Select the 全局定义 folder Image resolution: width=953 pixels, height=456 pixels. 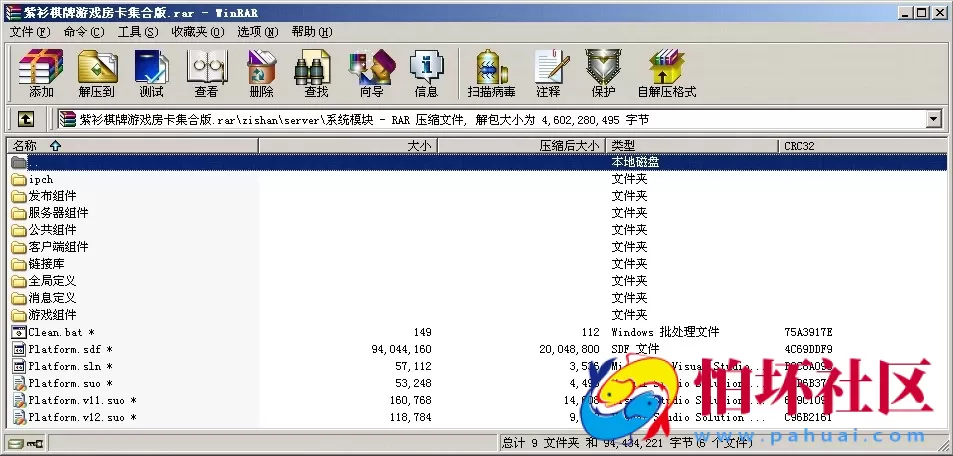tap(52, 281)
